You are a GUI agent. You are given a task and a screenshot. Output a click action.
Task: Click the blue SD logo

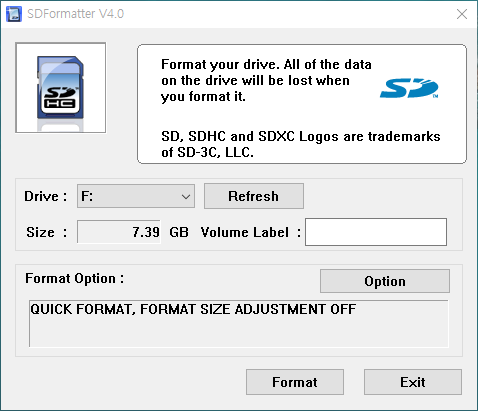(409, 88)
